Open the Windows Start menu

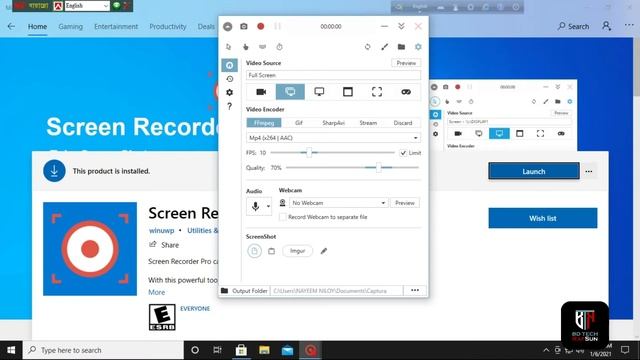tap(11, 350)
